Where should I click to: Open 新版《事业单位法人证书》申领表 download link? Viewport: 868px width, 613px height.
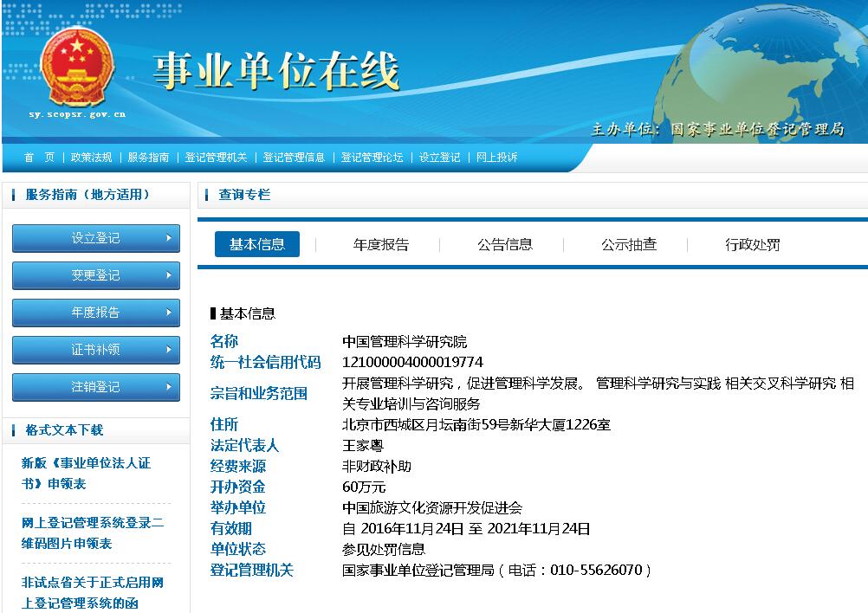click(86, 473)
